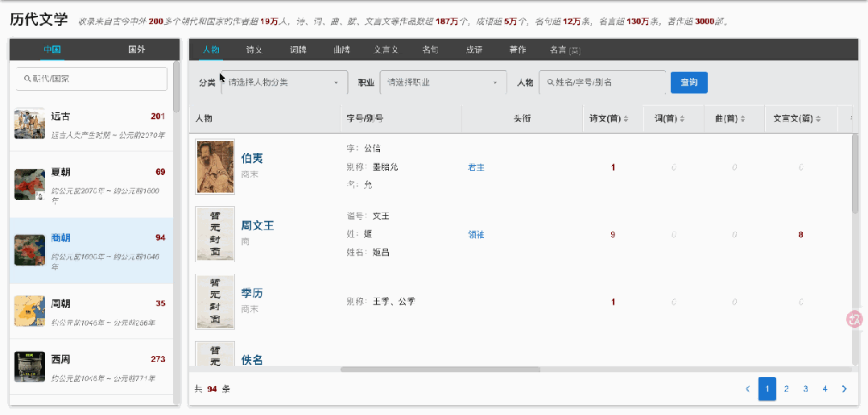Go to previous page arrow
The height and width of the screenshot is (415, 868).
pos(748,389)
